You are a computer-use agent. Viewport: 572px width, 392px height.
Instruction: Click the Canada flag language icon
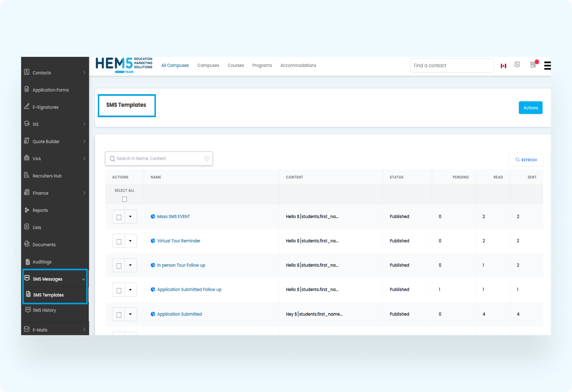click(x=503, y=66)
